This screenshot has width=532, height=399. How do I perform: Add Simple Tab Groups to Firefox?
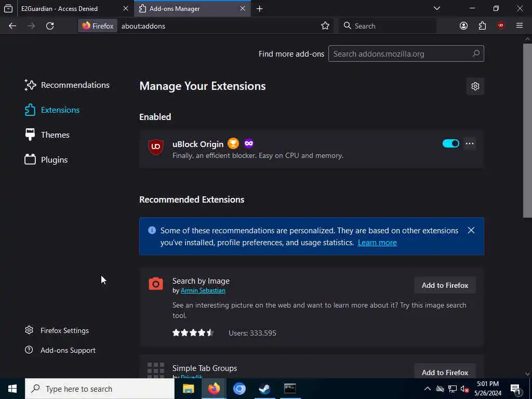click(x=445, y=372)
